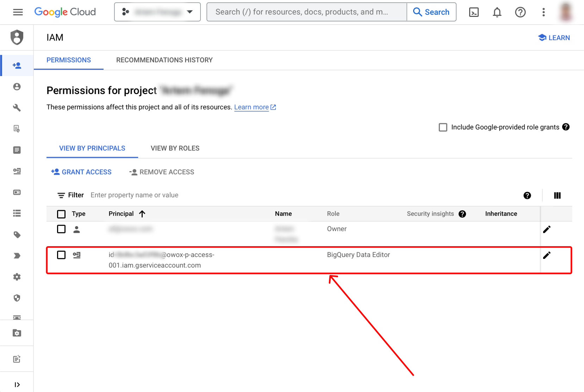Open the help question mark menu

520,12
